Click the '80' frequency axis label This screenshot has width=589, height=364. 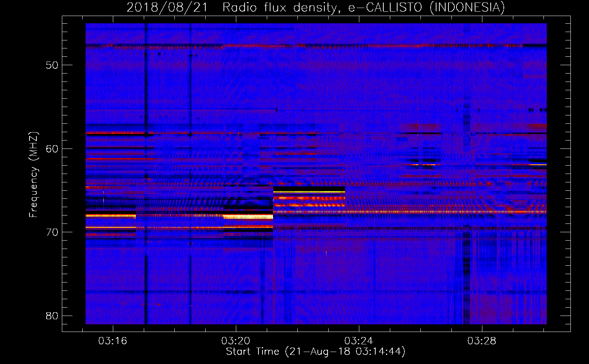[x=52, y=316]
